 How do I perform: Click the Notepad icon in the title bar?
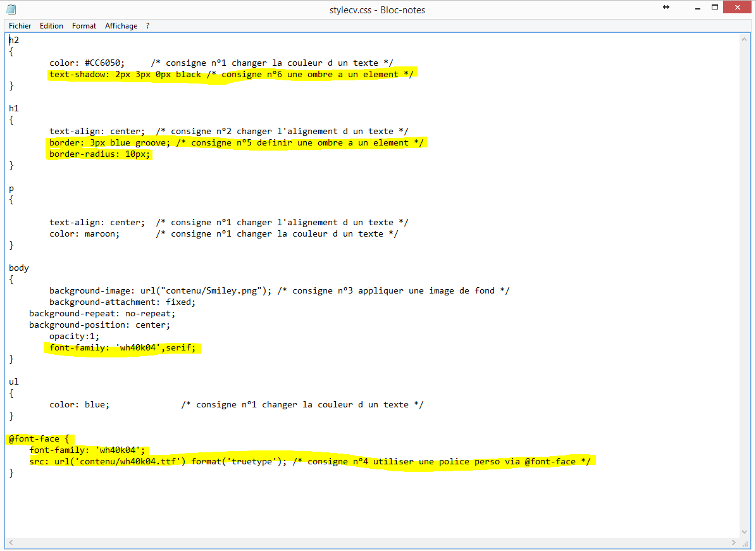(x=11, y=9)
